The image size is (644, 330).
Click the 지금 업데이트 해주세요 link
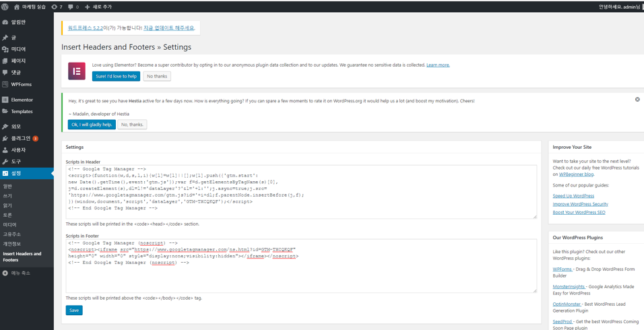(x=169, y=28)
